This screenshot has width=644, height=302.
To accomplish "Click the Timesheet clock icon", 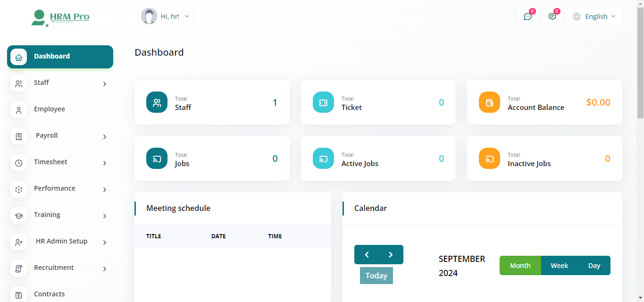I will click(18, 163).
